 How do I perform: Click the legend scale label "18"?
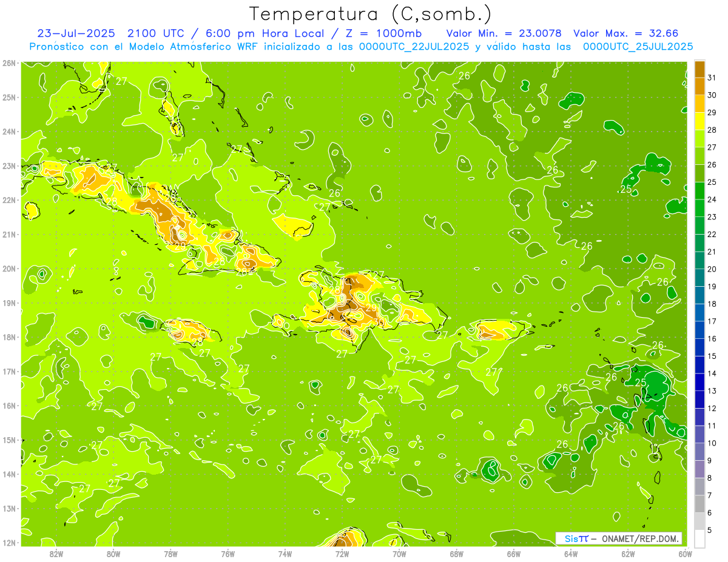click(712, 303)
